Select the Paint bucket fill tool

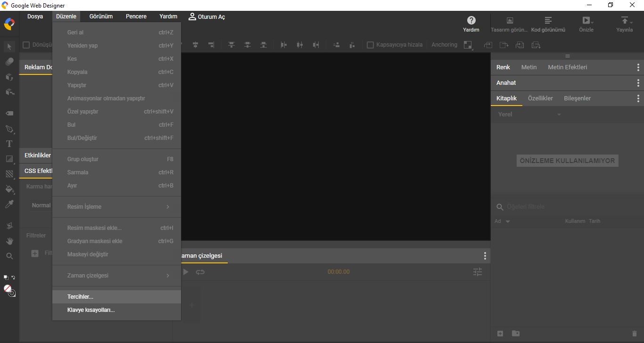pyautogui.click(x=9, y=189)
